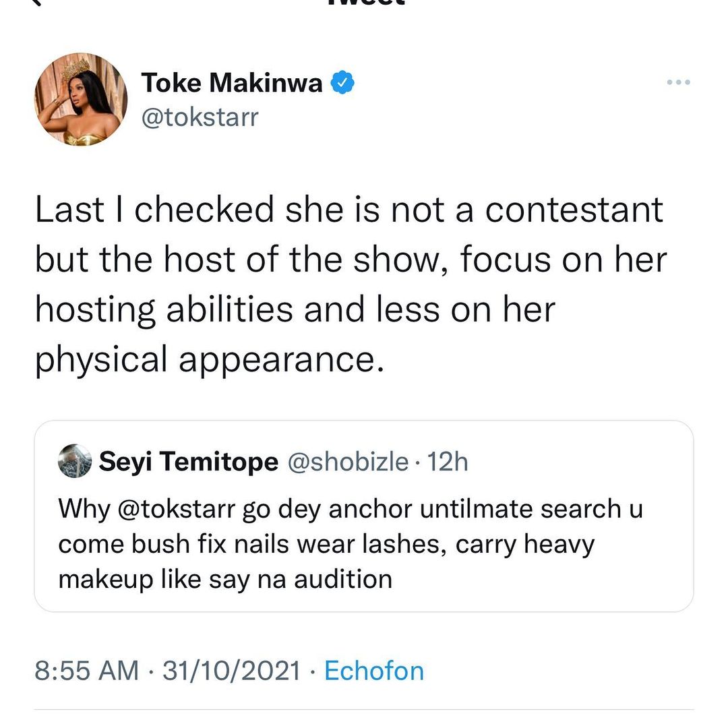Click the @shobizle handle
728x728 pixels.
pos(348,462)
